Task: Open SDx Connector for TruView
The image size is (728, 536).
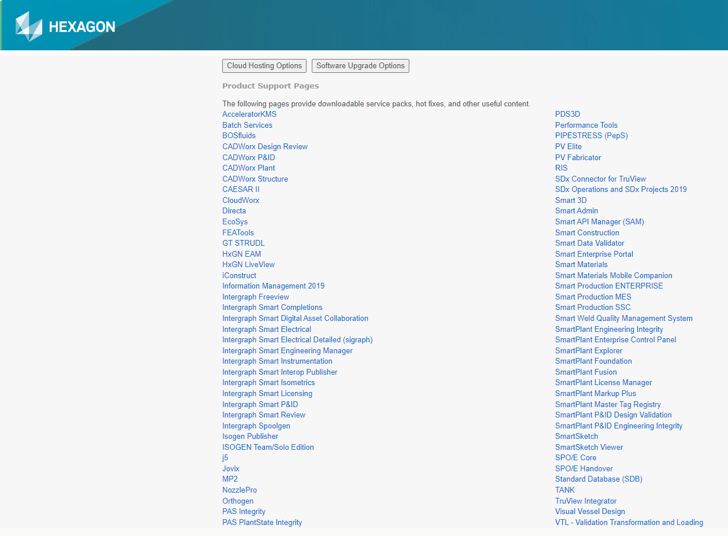Action: 600,179
